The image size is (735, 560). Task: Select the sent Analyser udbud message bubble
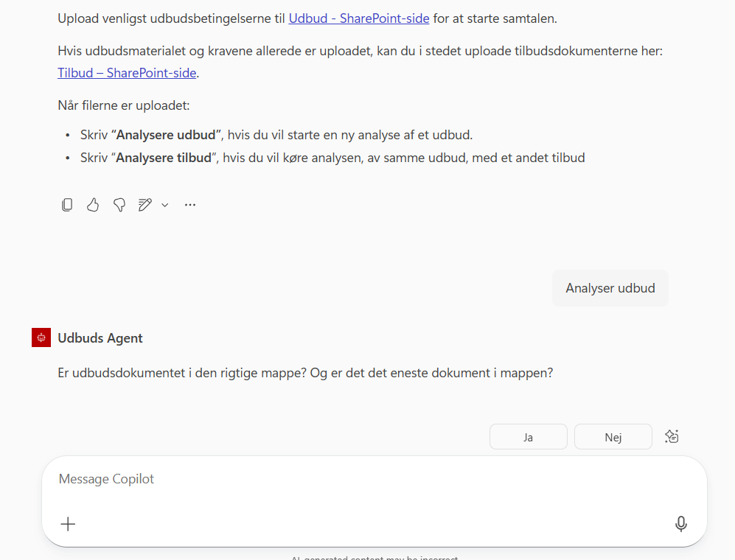click(x=610, y=287)
